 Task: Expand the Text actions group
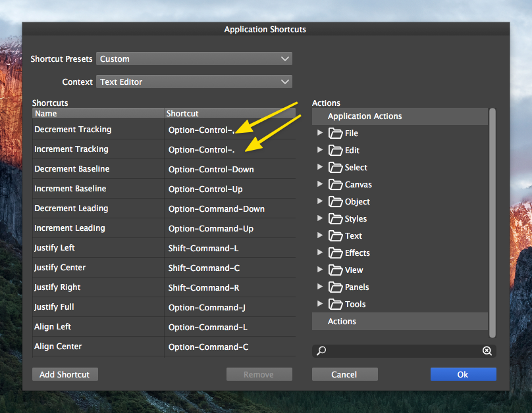point(320,235)
